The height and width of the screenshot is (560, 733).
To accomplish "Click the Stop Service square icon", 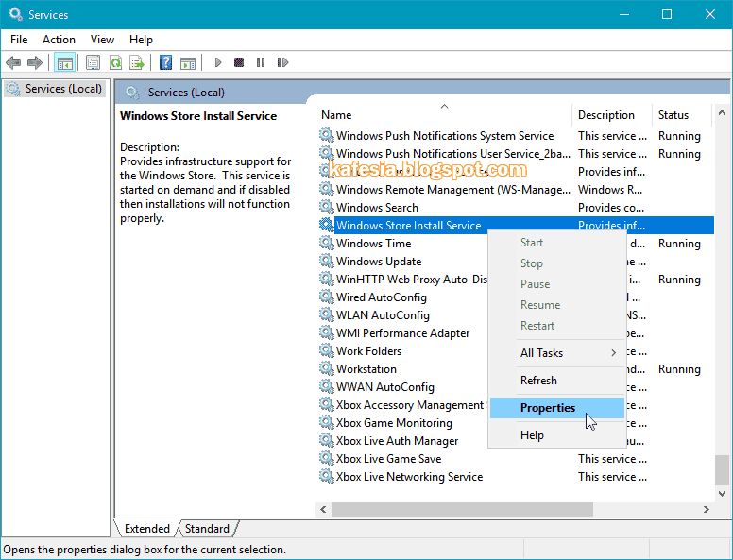I will point(239,62).
